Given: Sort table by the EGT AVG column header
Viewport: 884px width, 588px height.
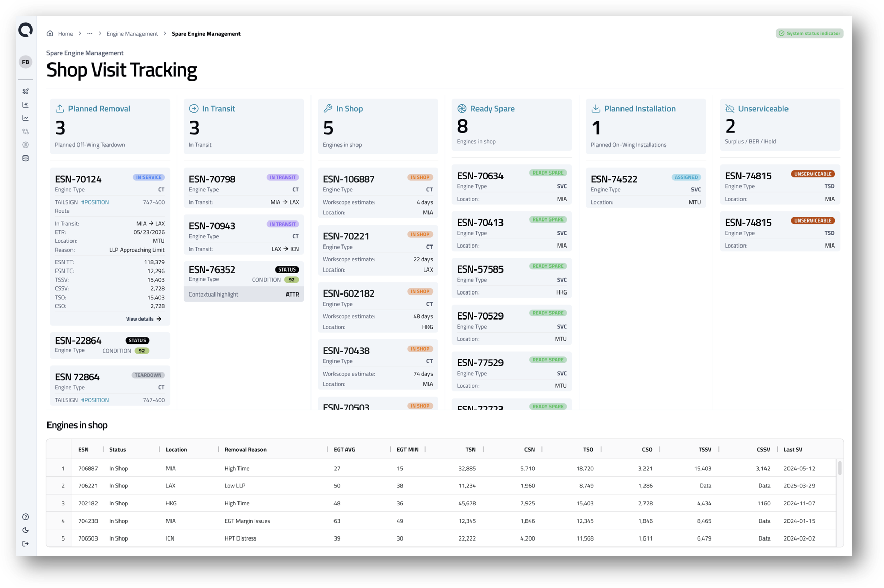Looking at the screenshot, I should [344, 450].
